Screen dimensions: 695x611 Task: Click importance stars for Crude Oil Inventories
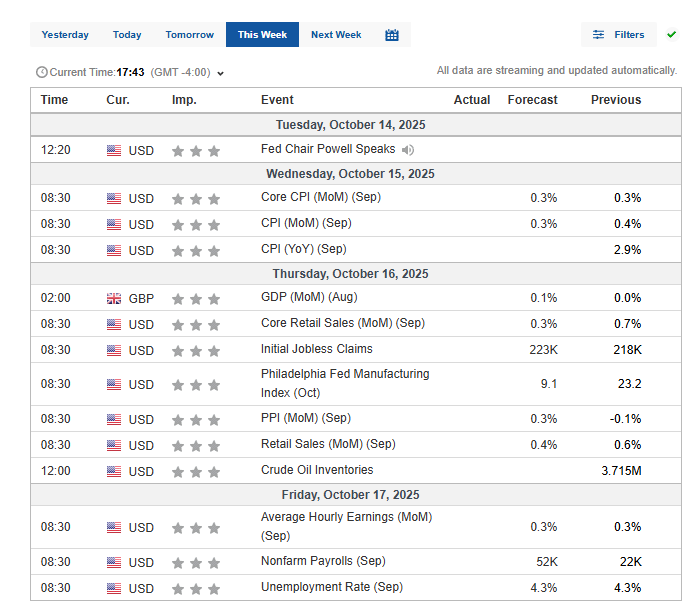coord(196,472)
